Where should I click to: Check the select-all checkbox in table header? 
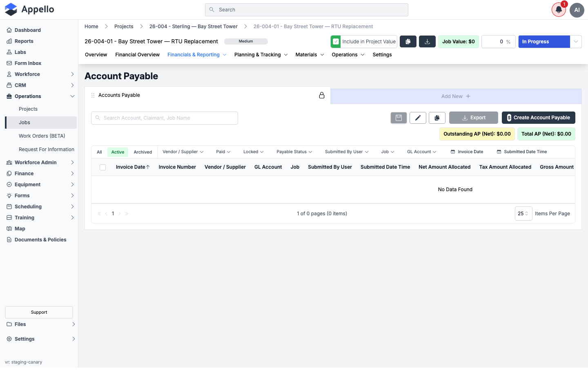(x=102, y=167)
